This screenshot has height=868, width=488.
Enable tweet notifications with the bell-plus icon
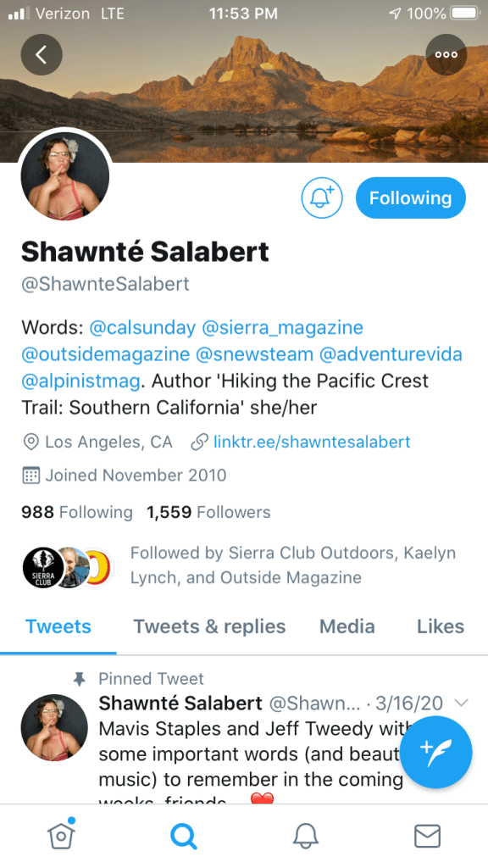(x=322, y=198)
